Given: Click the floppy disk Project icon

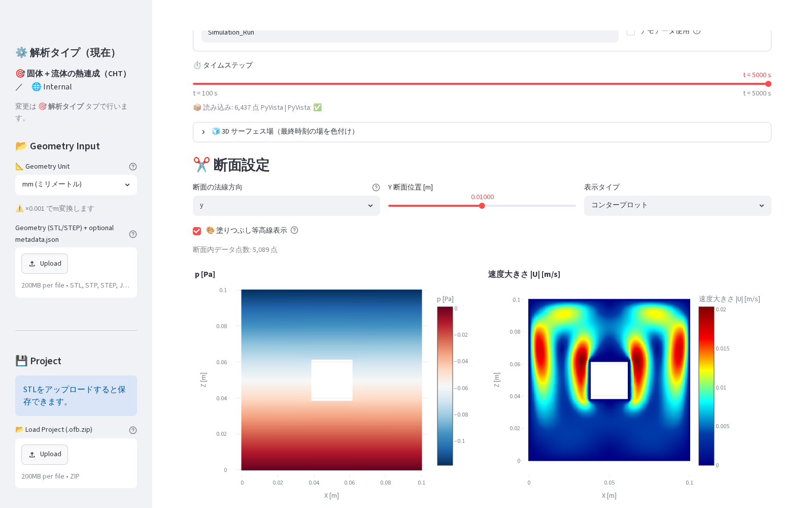Looking at the screenshot, I should click(21, 361).
